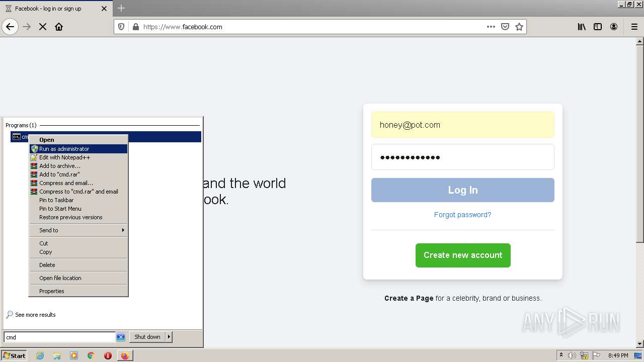Image resolution: width=644 pixels, height=362 pixels.
Task: Click the Create a Page link
Action: coord(409,298)
